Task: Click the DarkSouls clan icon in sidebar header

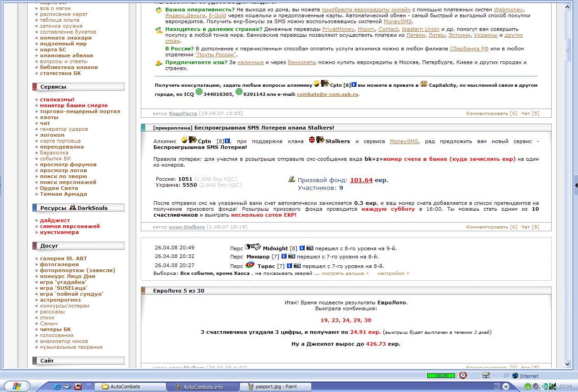Action: pyautogui.click(x=73, y=207)
